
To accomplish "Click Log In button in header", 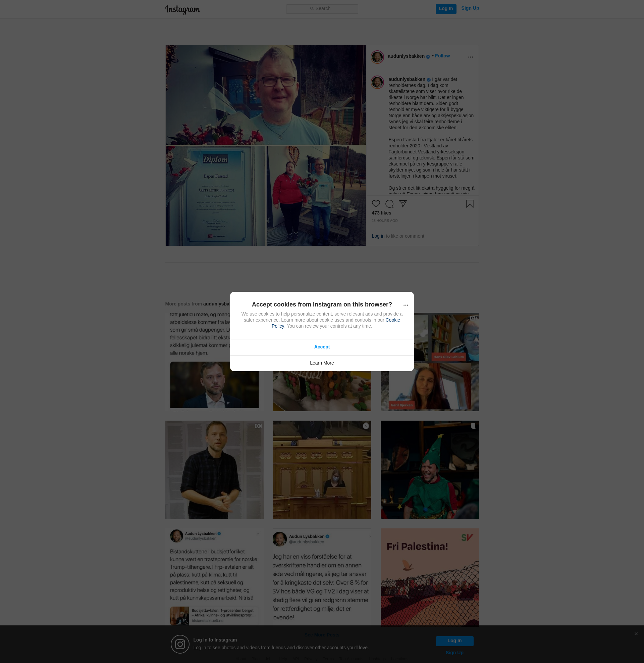I will (x=445, y=9).
